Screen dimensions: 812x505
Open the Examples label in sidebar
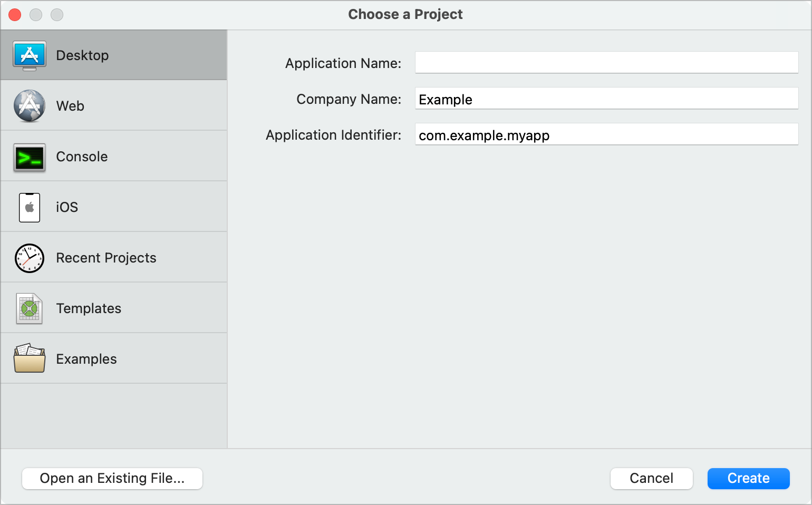[86, 359]
